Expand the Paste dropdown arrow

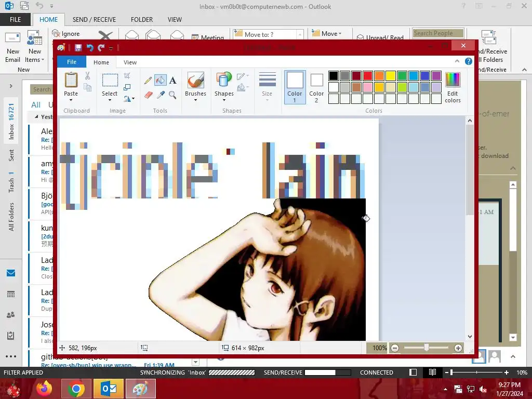(71, 100)
